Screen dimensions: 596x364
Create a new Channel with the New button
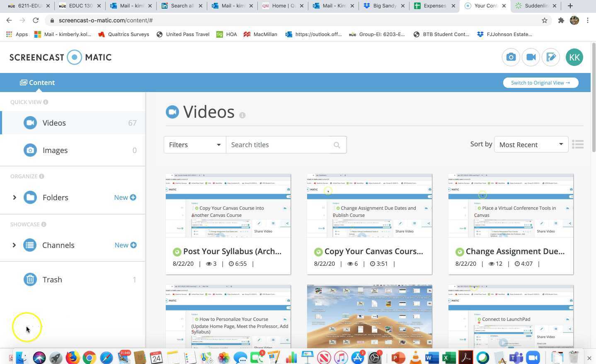click(125, 245)
